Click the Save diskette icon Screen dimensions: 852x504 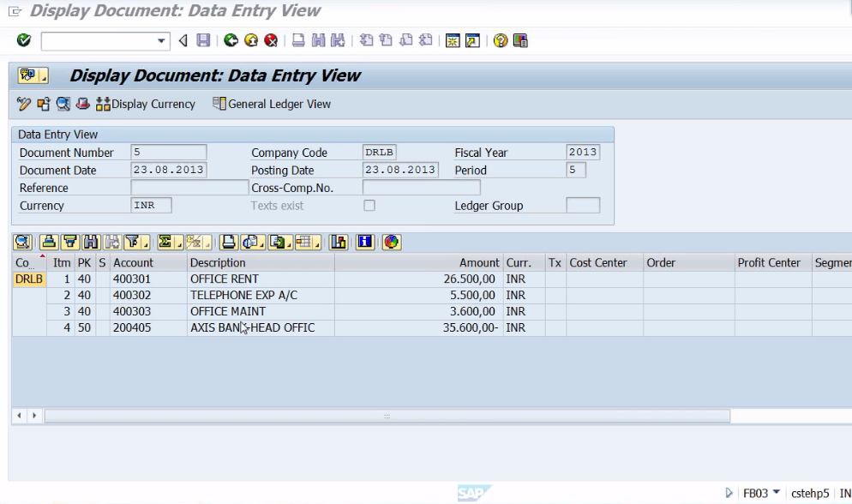coord(203,41)
